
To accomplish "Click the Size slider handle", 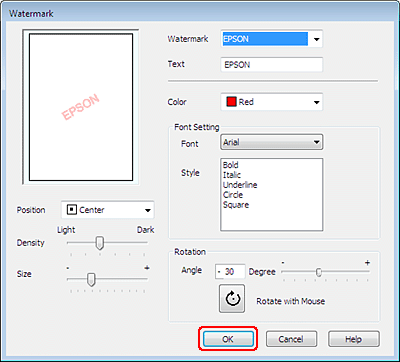I will click(x=91, y=279).
